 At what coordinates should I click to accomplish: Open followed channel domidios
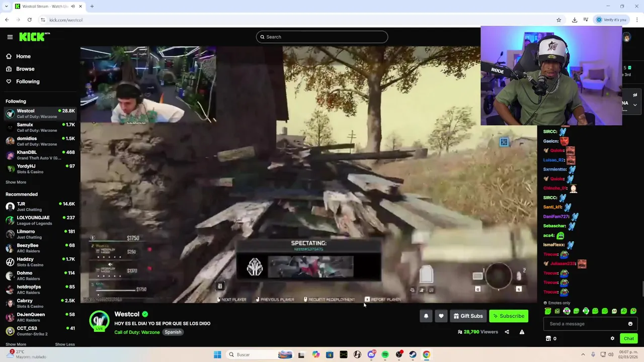pos(40,141)
